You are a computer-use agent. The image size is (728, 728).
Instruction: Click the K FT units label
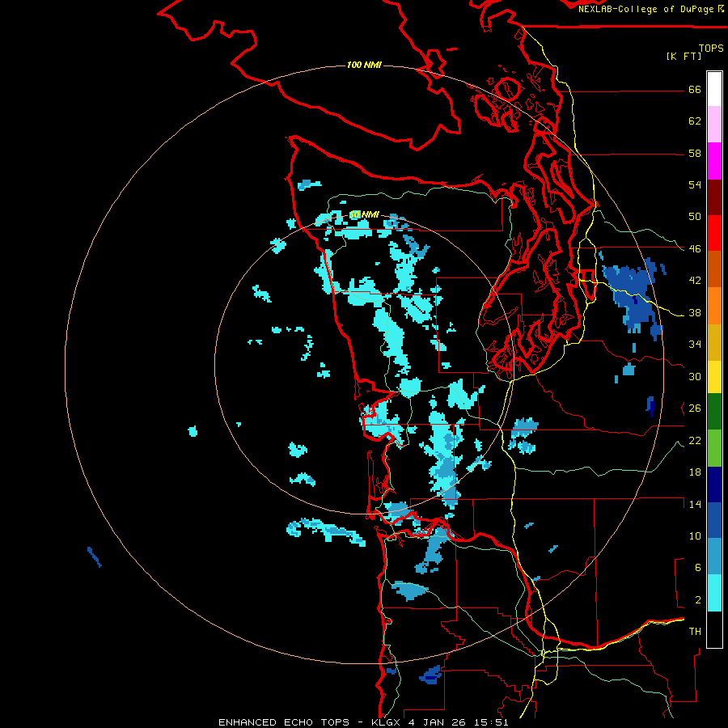684,56
